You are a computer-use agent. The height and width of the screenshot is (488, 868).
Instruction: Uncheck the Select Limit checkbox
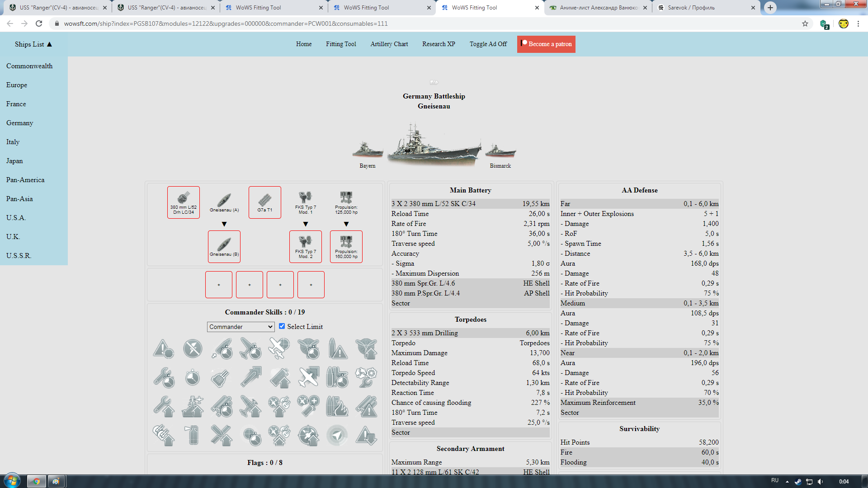(x=282, y=326)
